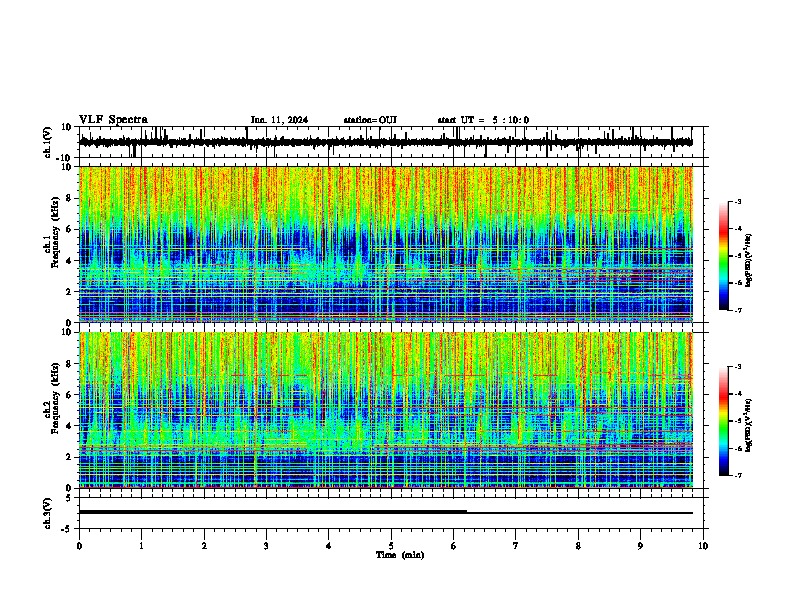Click the "ch.3(V)" axis label
Screen dimensions: 792x612
coord(48,513)
